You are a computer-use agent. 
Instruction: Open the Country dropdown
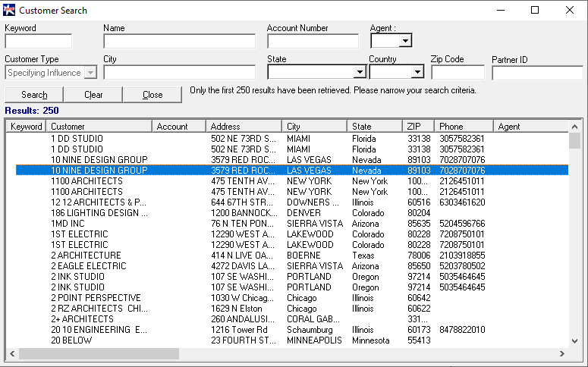417,72
